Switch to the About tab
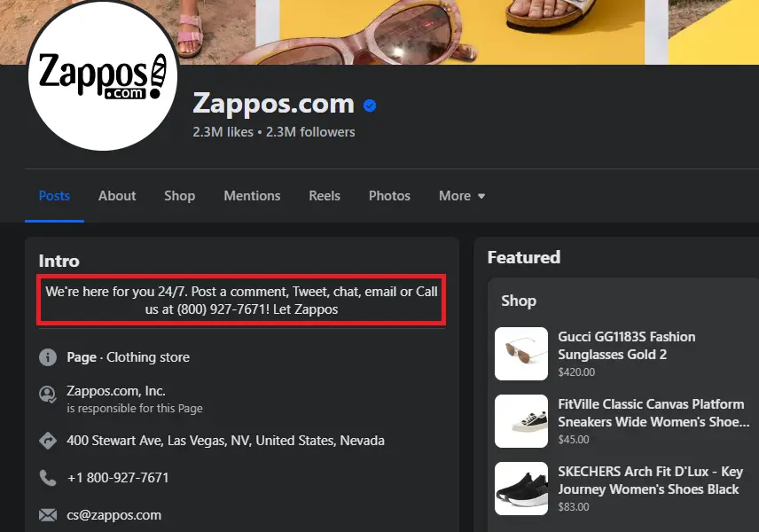The width and height of the screenshot is (759, 532). [117, 196]
